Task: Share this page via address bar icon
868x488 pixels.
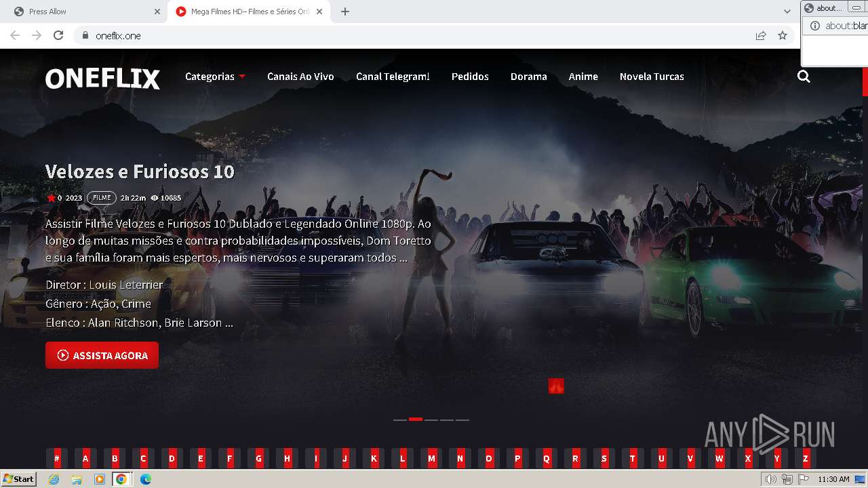Action: pyautogui.click(x=761, y=35)
